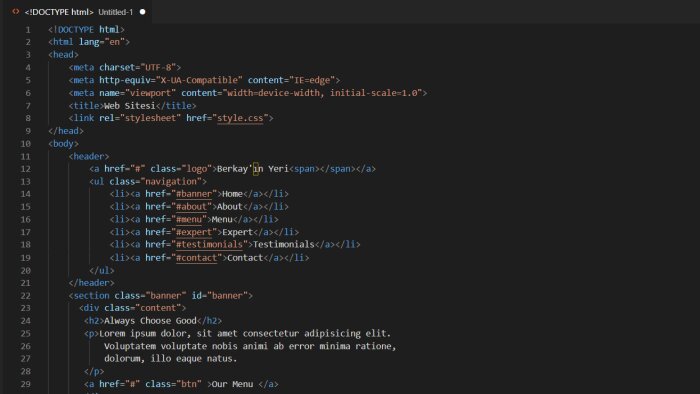Follow the #expert href link
The width and height of the screenshot is (700, 394).
tap(194, 232)
